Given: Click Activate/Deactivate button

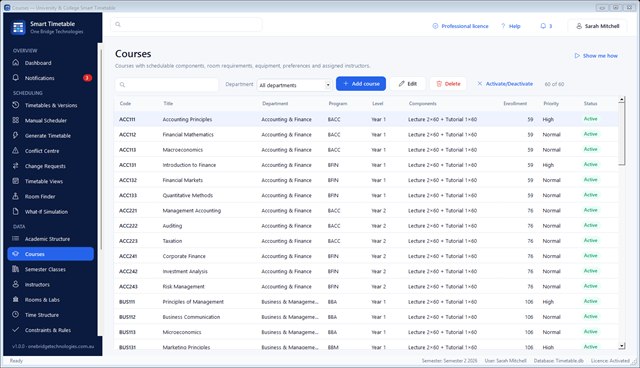Looking at the screenshot, I should point(505,84).
